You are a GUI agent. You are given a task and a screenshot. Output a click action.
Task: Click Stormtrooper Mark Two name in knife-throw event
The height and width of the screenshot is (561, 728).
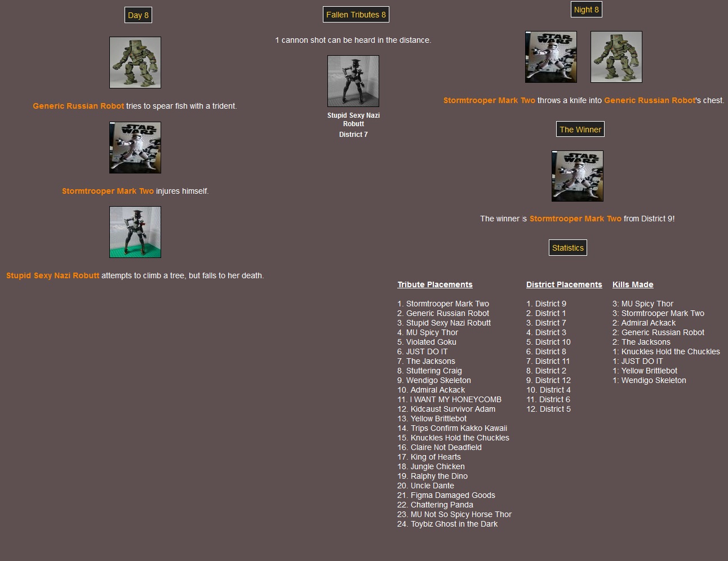[x=489, y=100]
